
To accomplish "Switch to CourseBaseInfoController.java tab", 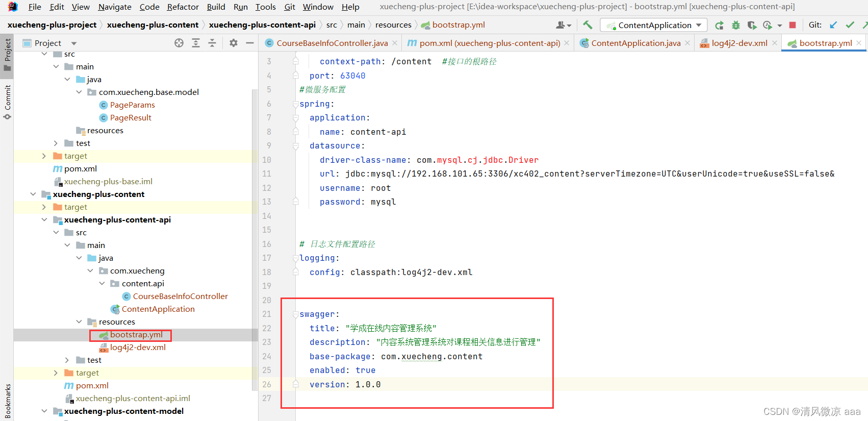I will 332,43.
